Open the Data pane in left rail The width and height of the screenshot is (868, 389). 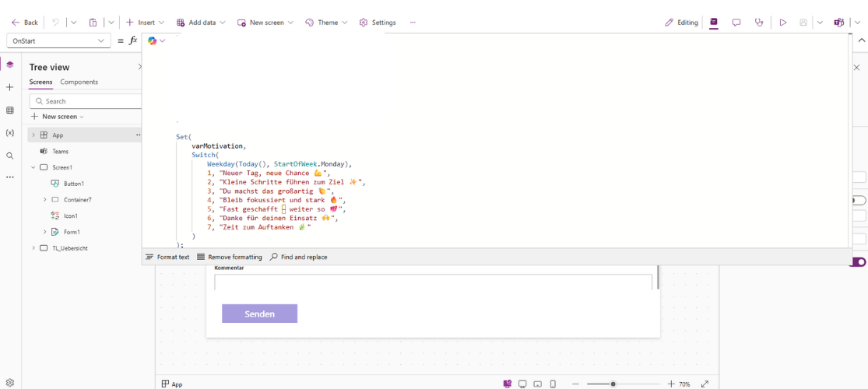point(10,110)
